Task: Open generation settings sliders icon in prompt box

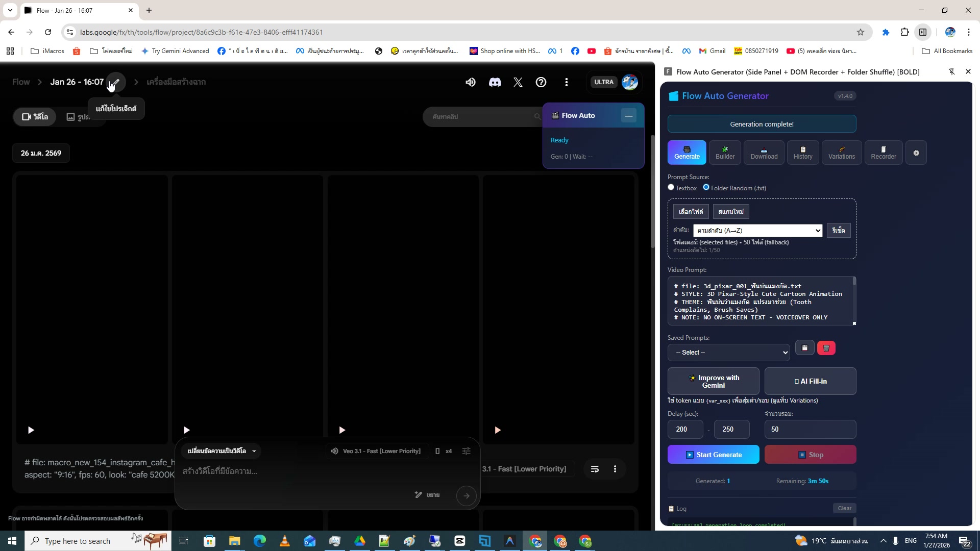Action: tap(466, 451)
